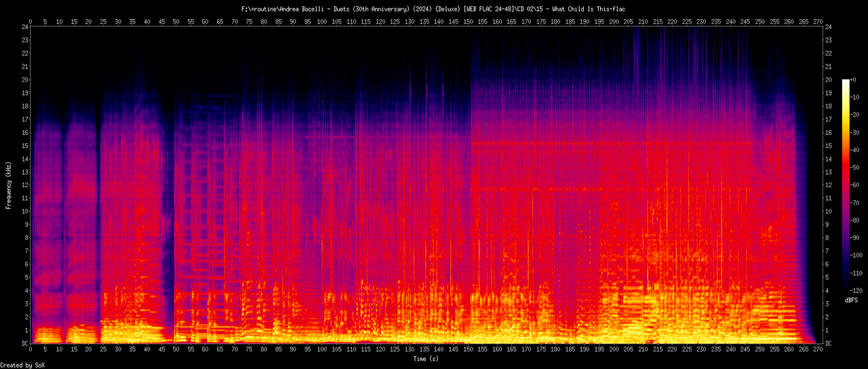Click the "4" tick on the right frequency axis
This screenshot has width=868, height=369.
[x=828, y=291]
